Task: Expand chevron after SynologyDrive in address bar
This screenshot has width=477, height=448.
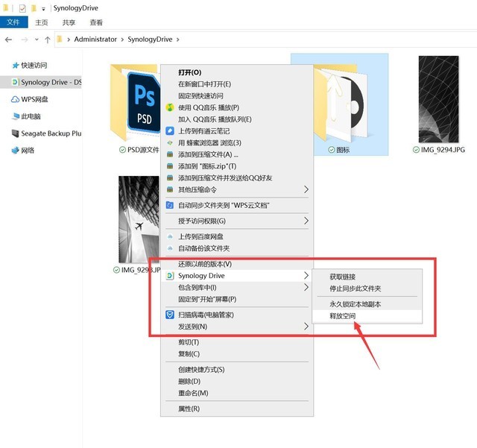Action: tap(177, 40)
